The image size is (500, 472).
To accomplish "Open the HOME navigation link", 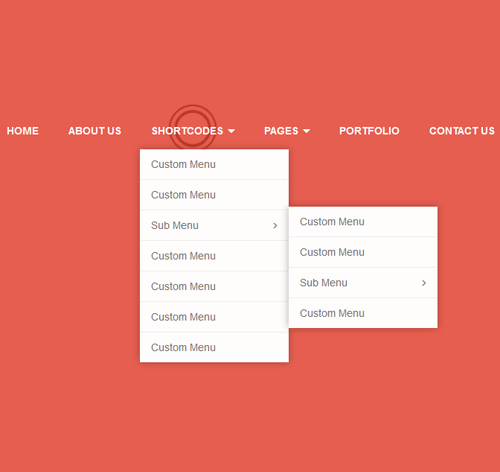I will 23,131.
